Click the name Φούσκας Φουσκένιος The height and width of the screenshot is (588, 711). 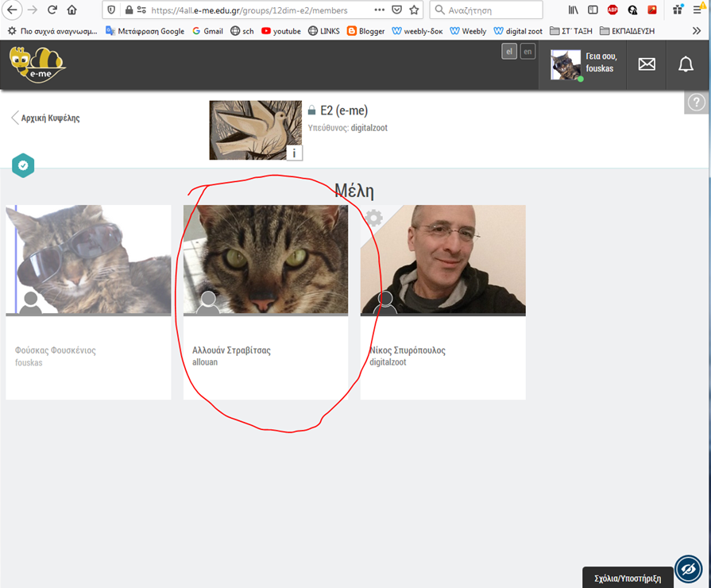click(x=56, y=350)
